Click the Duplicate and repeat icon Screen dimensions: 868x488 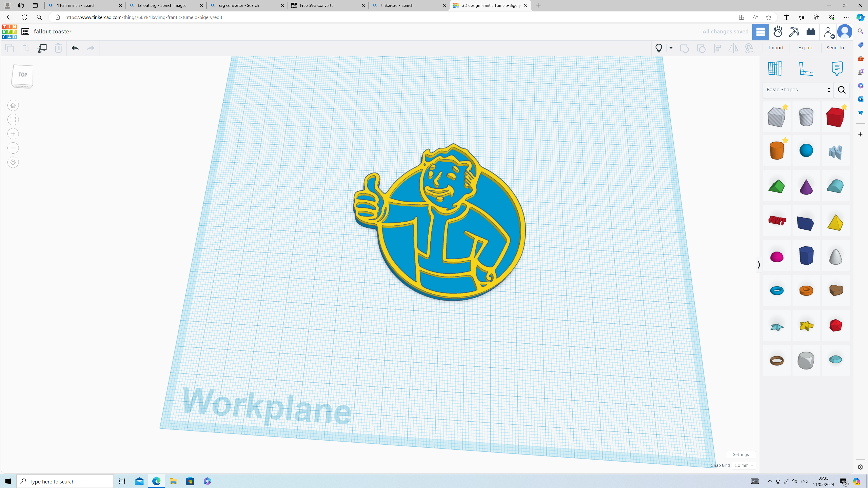click(42, 48)
